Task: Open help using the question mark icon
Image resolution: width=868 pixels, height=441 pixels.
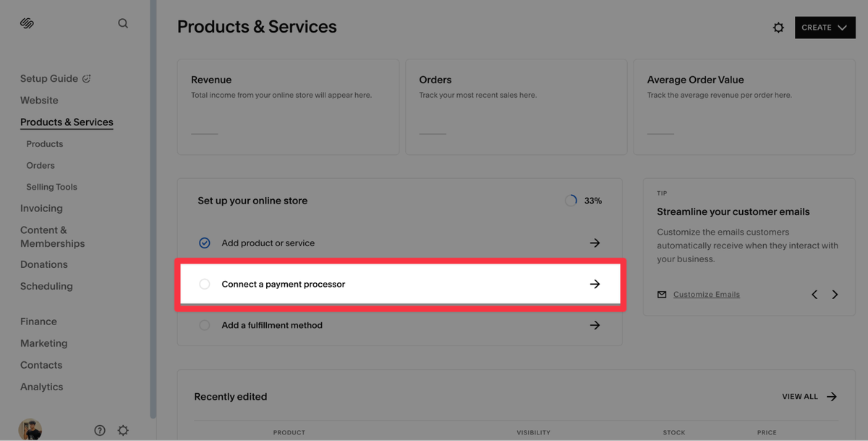Action: pyautogui.click(x=100, y=429)
